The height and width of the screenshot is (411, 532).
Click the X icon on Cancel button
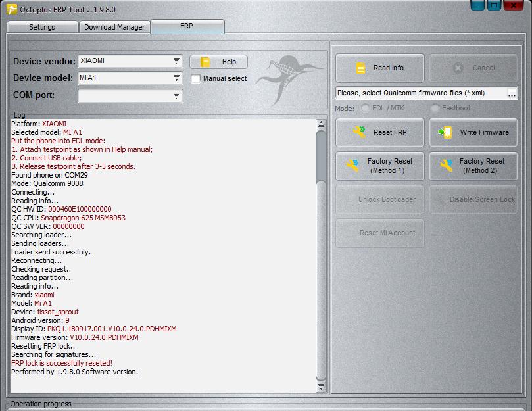point(458,68)
